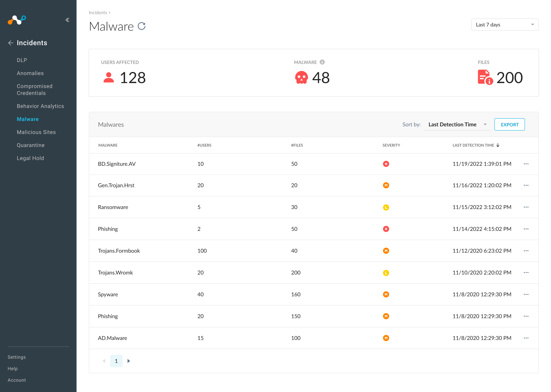This screenshot has width=551, height=392.
Task: Click the back arrow beside Incidents
Action: pyautogui.click(x=11, y=43)
